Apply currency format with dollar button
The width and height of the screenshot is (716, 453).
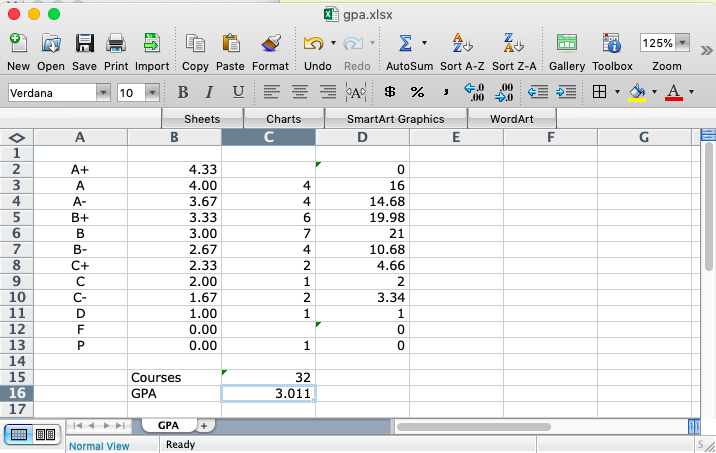(390, 92)
